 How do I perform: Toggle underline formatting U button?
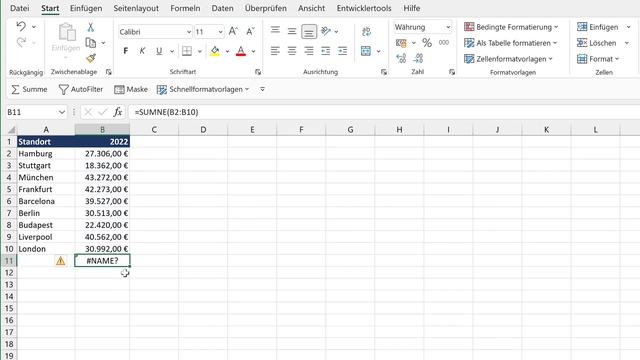pyautogui.click(x=159, y=51)
